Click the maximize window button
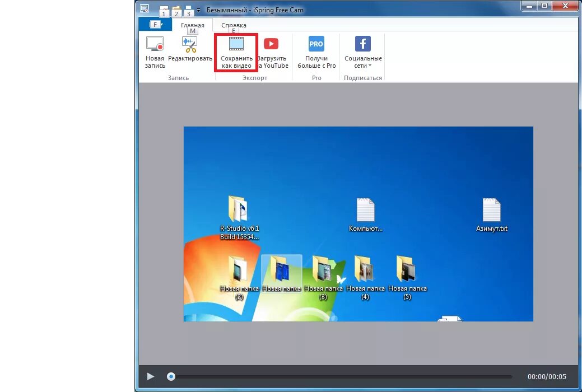The height and width of the screenshot is (392, 582). (544, 6)
